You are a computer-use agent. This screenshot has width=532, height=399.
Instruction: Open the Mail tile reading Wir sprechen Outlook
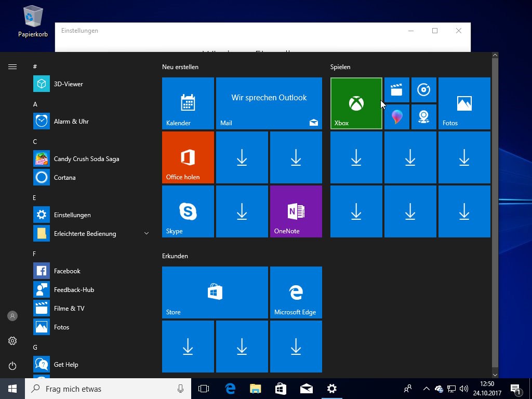[x=269, y=103]
